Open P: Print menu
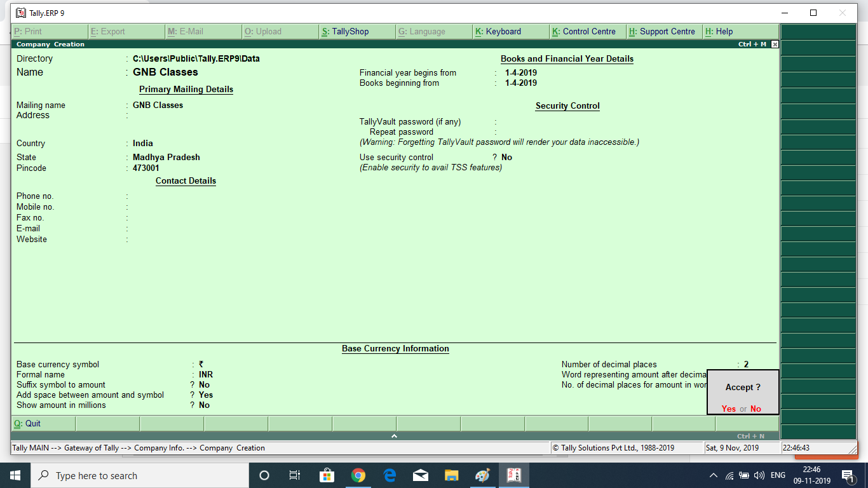Viewport: 868px width, 488px height. (50, 31)
